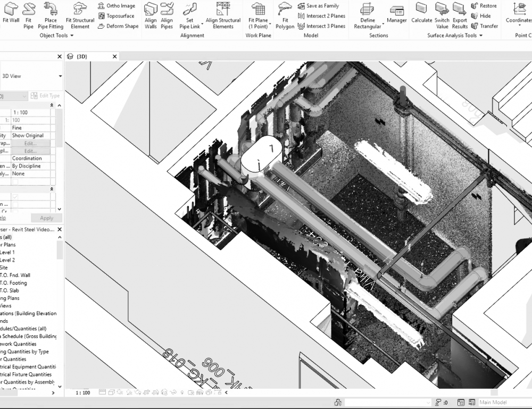Click the 1 : 100 view scale control
The image size is (532, 409).
coord(82,393)
